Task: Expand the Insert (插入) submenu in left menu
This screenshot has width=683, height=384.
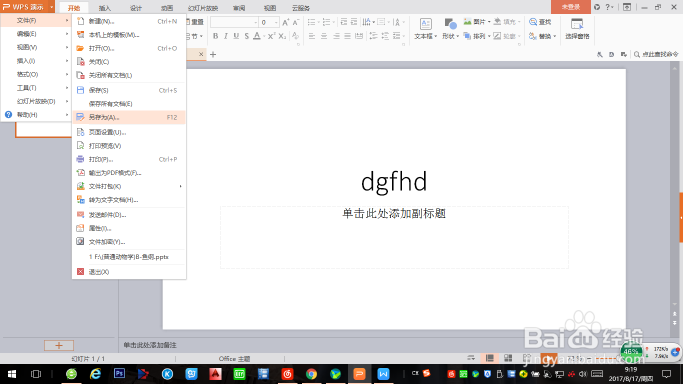Action: point(36,61)
